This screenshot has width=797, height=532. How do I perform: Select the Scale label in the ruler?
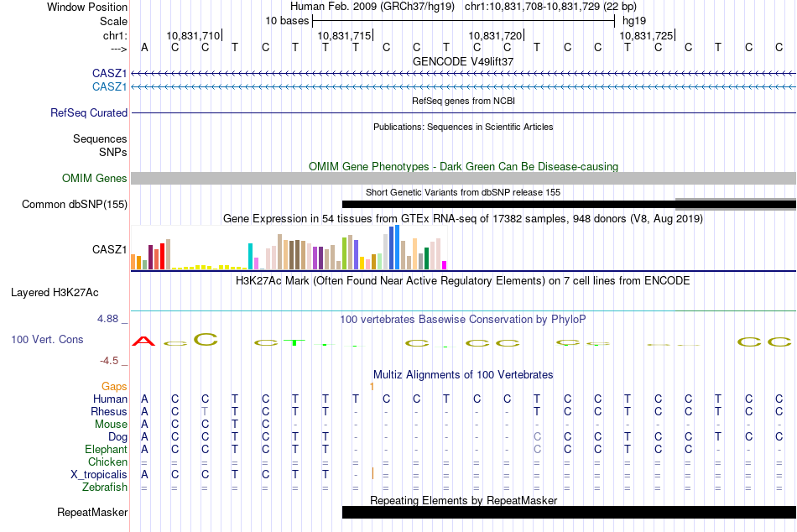tap(113, 21)
